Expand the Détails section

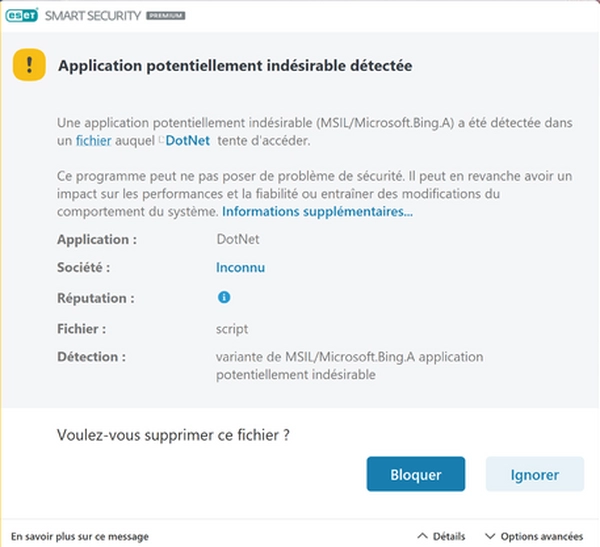pos(441,536)
